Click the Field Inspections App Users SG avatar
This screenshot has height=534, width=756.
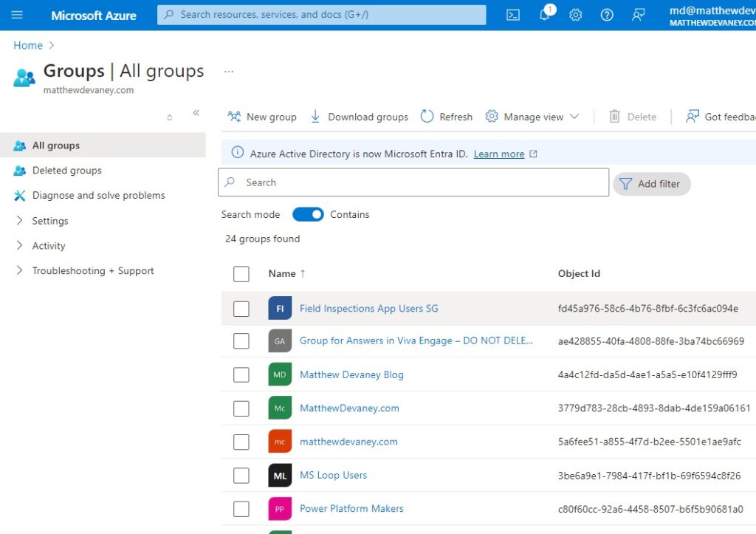click(280, 308)
